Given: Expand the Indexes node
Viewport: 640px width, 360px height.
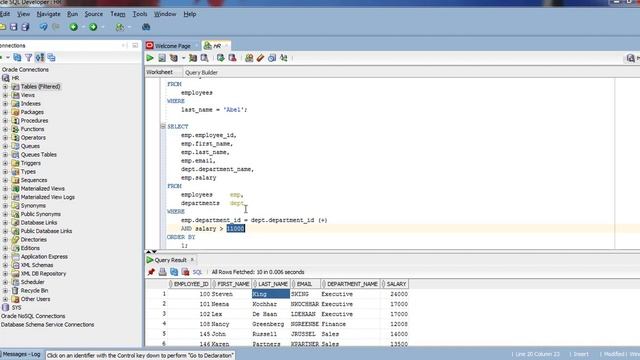Looking at the screenshot, I should point(5,104).
